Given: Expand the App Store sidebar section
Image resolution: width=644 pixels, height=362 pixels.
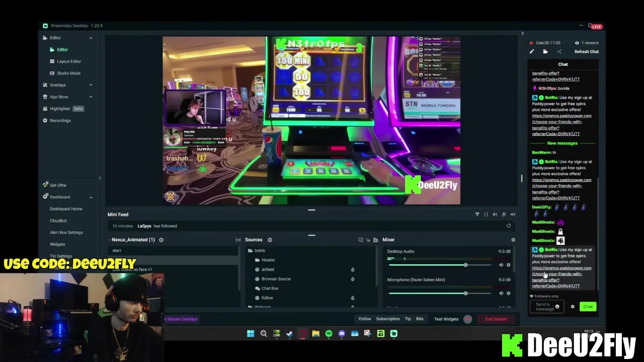Looking at the screenshot, I should (x=91, y=97).
